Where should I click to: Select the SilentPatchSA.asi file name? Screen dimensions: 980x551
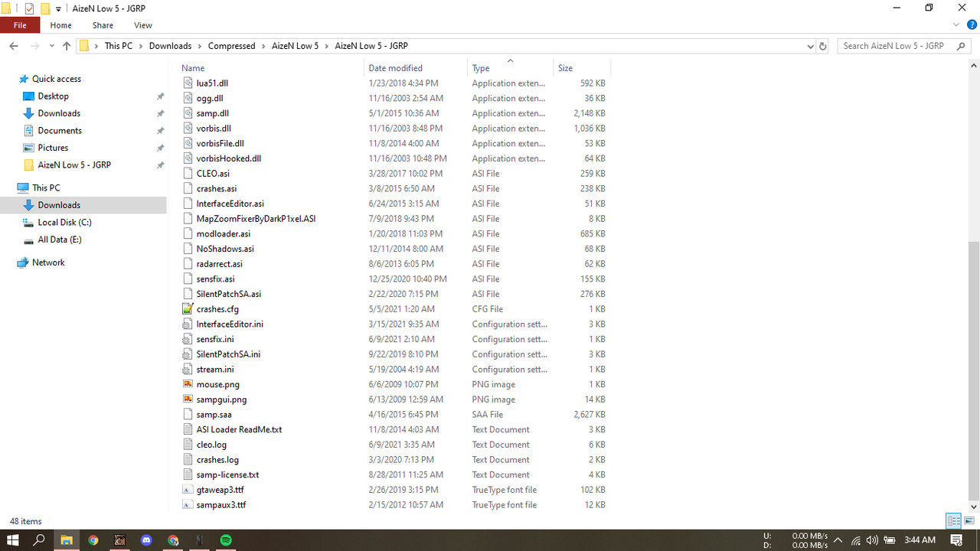pos(228,294)
